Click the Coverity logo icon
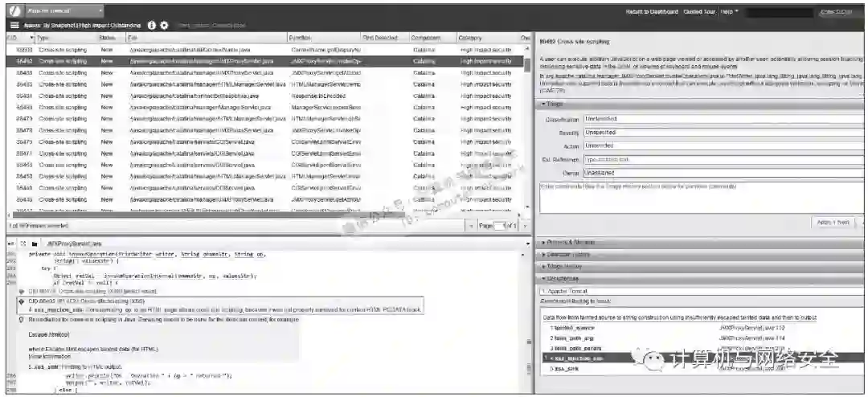The width and height of the screenshot is (868, 397). pyautogui.click(x=14, y=11)
